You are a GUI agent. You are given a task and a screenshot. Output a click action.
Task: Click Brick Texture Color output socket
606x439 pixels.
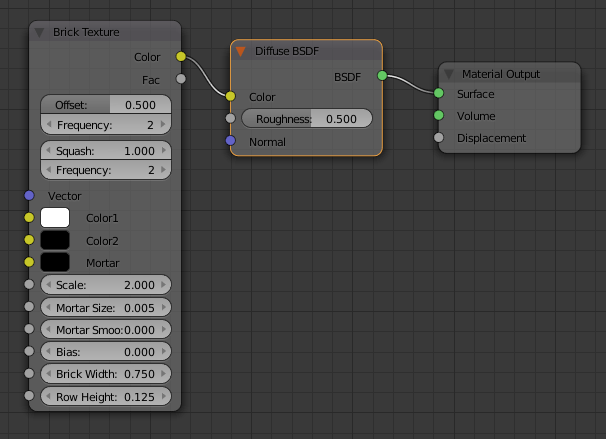coord(181,56)
